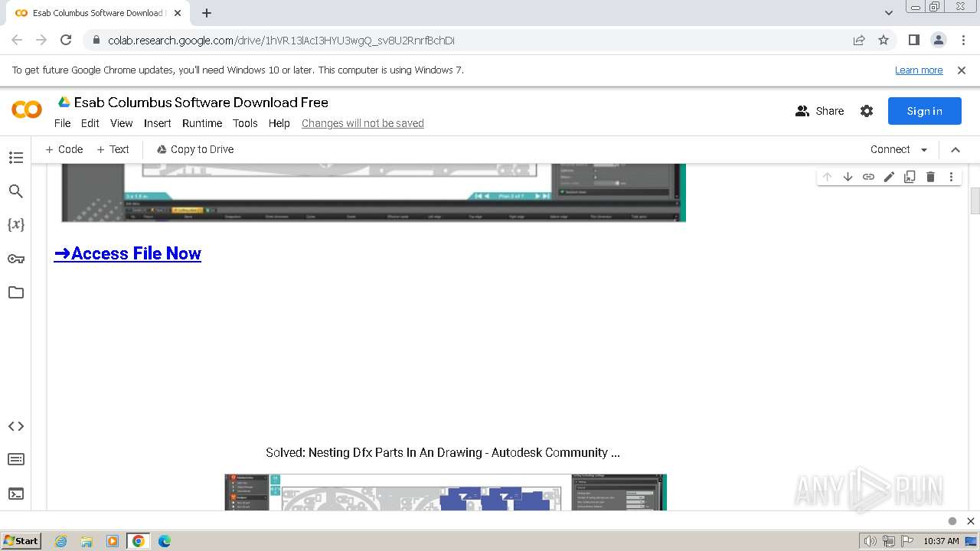Open Colab settings gear

(x=867, y=111)
